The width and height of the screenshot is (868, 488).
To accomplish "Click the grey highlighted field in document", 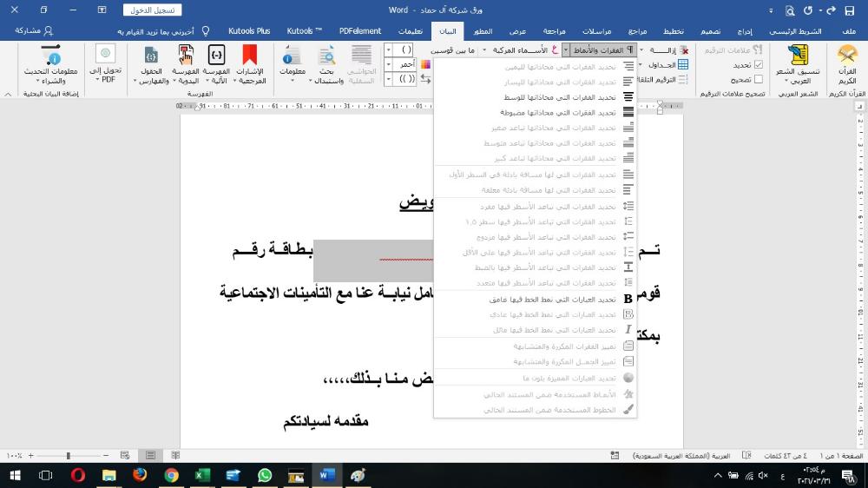I will pyautogui.click(x=373, y=260).
